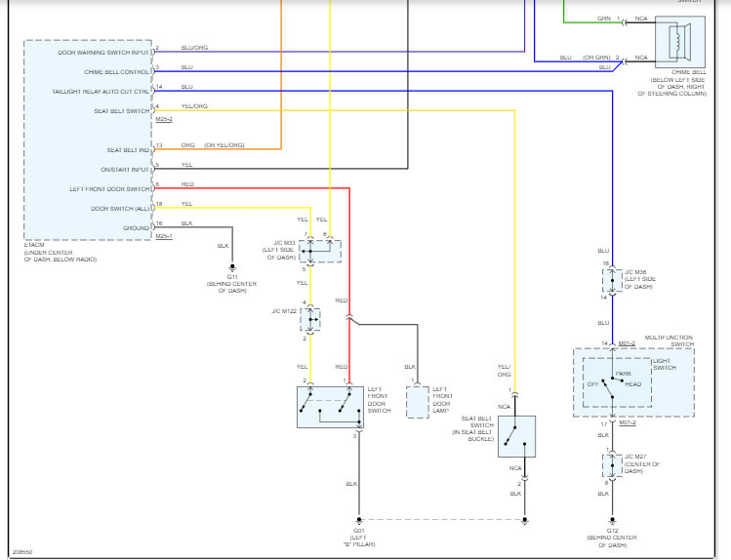
Task: Click the HEAD position label
Action: pos(633,384)
